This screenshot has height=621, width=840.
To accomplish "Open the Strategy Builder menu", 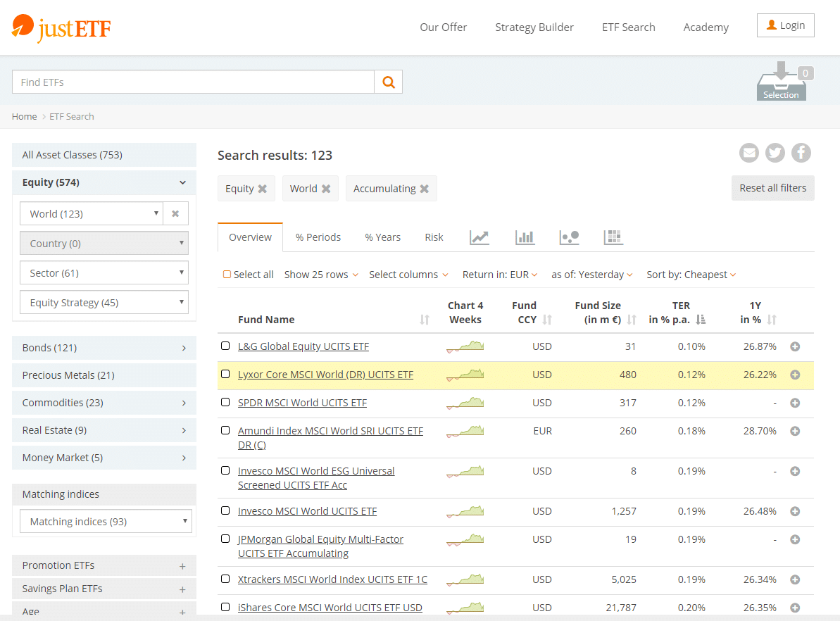I will [x=534, y=27].
